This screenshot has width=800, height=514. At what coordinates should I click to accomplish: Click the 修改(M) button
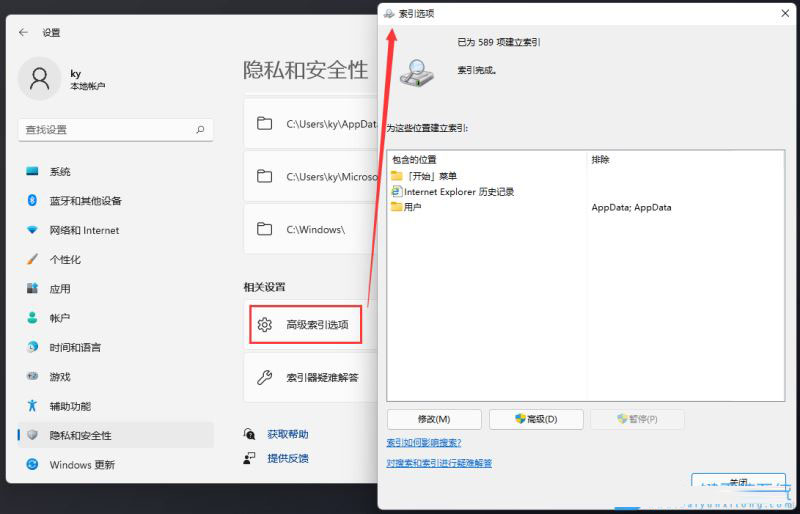click(434, 419)
